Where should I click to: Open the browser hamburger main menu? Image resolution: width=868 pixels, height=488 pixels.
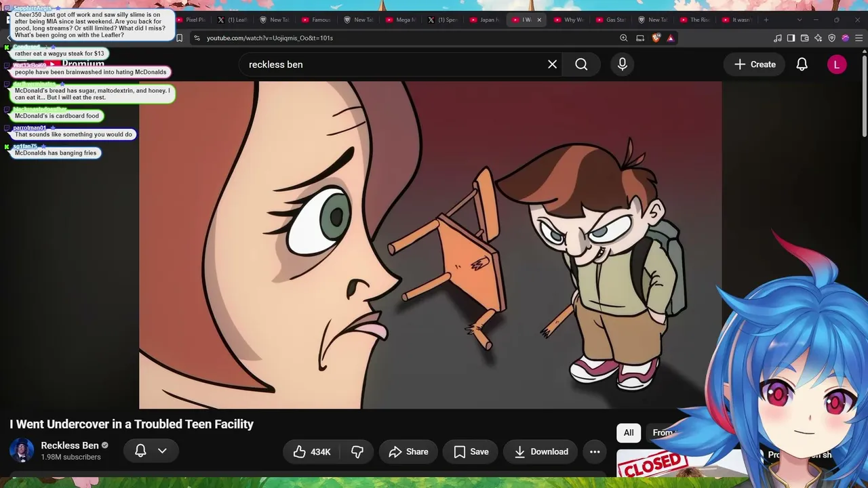click(x=860, y=38)
